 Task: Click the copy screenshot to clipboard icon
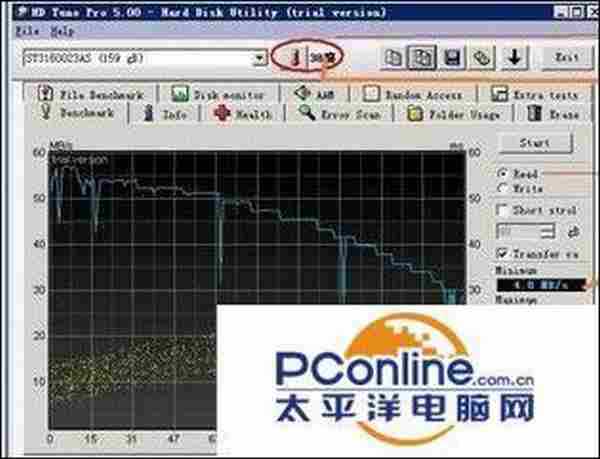click(x=424, y=57)
